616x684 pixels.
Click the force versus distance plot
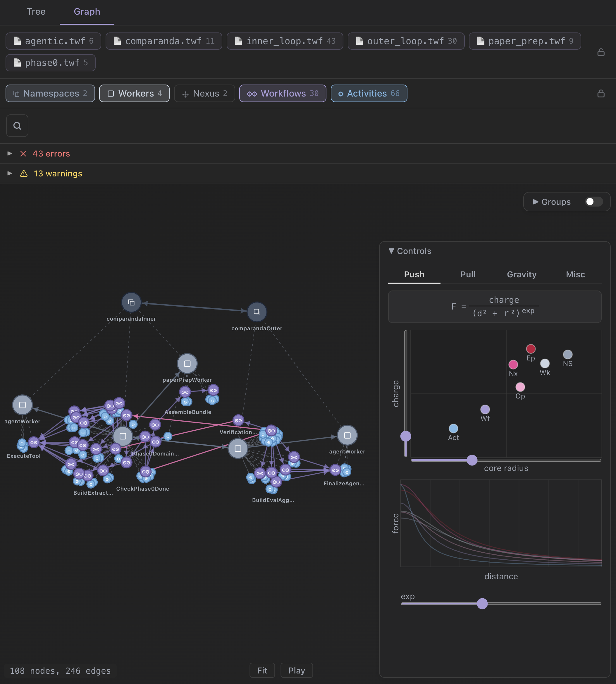tap(501, 523)
